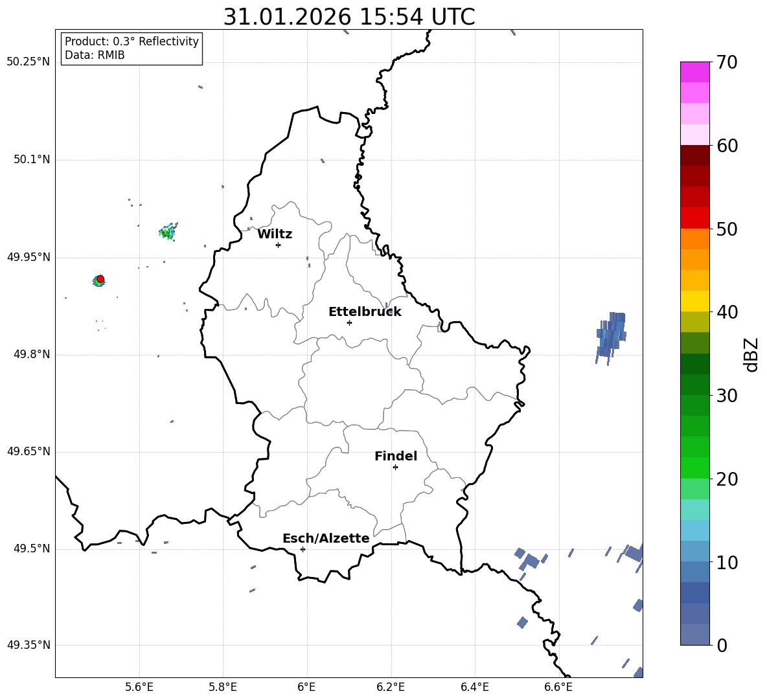This screenshot has width=767, height=700.
Task: Click the colorbar 50 tick label
Action: click(x=727, y=229)
